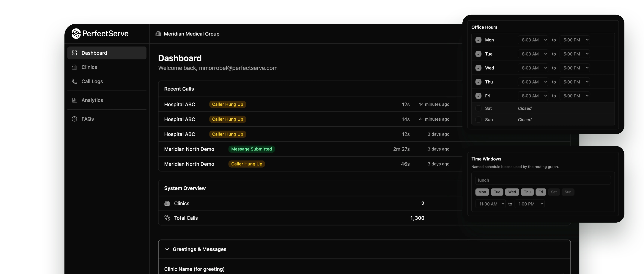Click the Clinics building icon in sidebar
Viewport: 644px width, 274px height.
pos(74,67)
